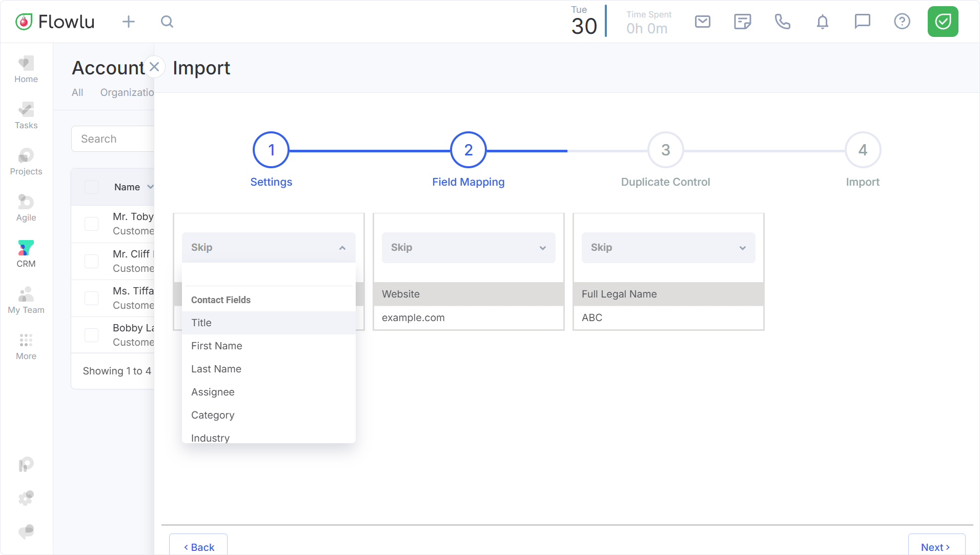The width and height of the screenshot is (980, 555).
Task: Check the box for Mr. Toby row
Action: coord(91,224)
